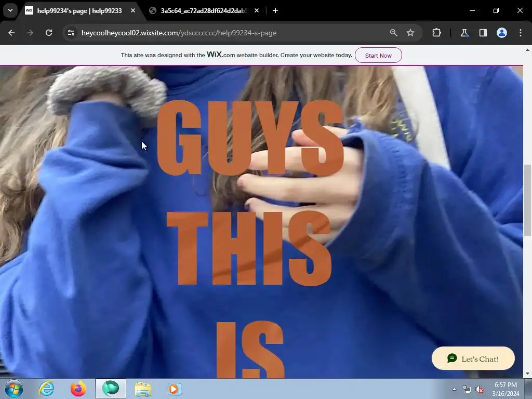
Task: Open the clock showing 6:57 PM
Action: point(506,389)
